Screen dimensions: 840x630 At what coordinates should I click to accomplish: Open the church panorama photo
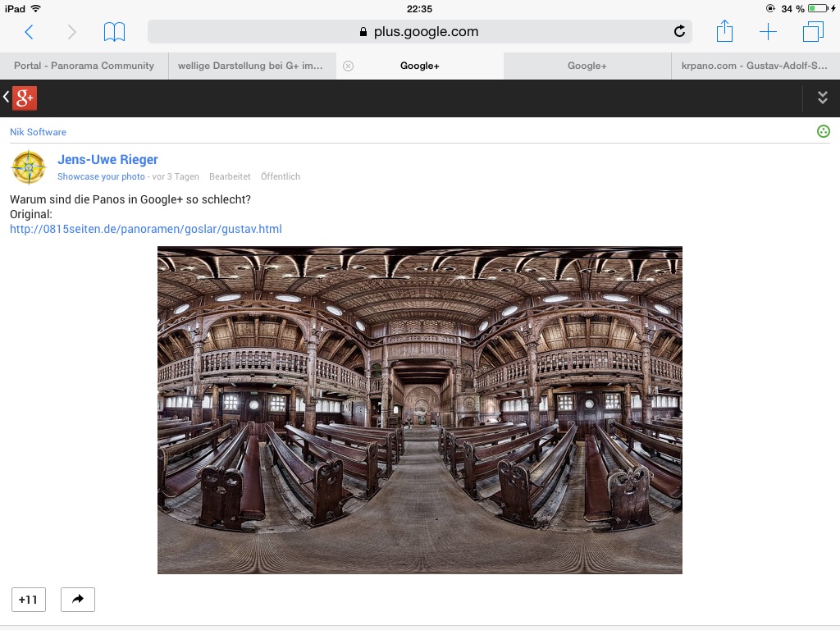419,409
